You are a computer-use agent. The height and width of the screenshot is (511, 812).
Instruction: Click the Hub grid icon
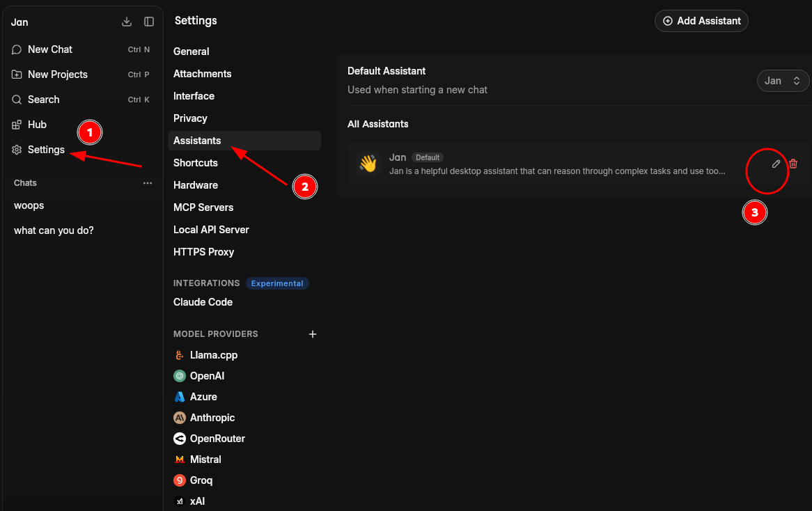point(17,125)
